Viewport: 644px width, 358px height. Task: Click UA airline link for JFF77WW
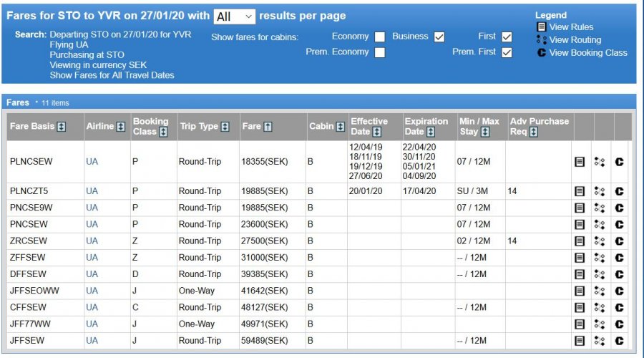(92, 324)
